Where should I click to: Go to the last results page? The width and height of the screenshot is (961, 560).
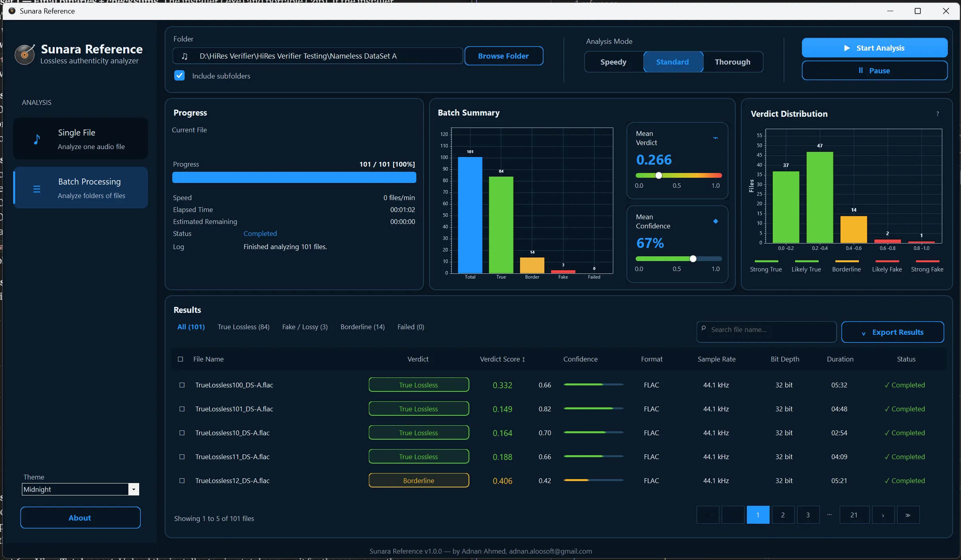908,515
